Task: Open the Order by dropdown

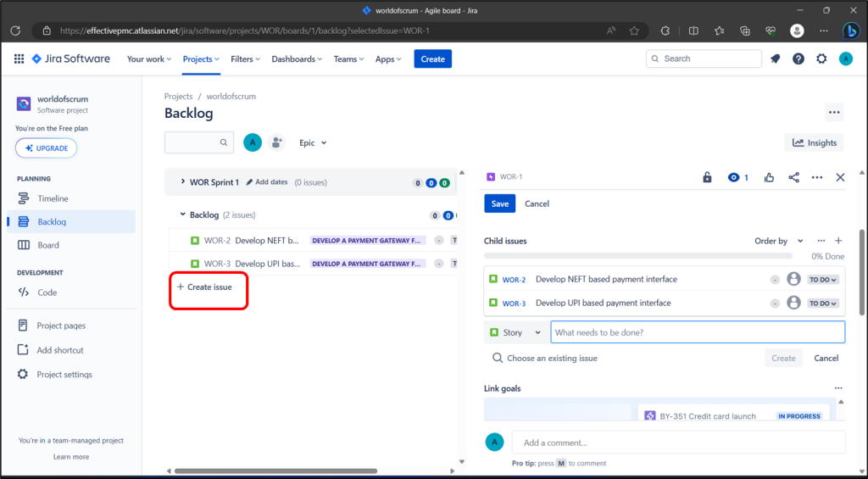Action: coord(778,241)
